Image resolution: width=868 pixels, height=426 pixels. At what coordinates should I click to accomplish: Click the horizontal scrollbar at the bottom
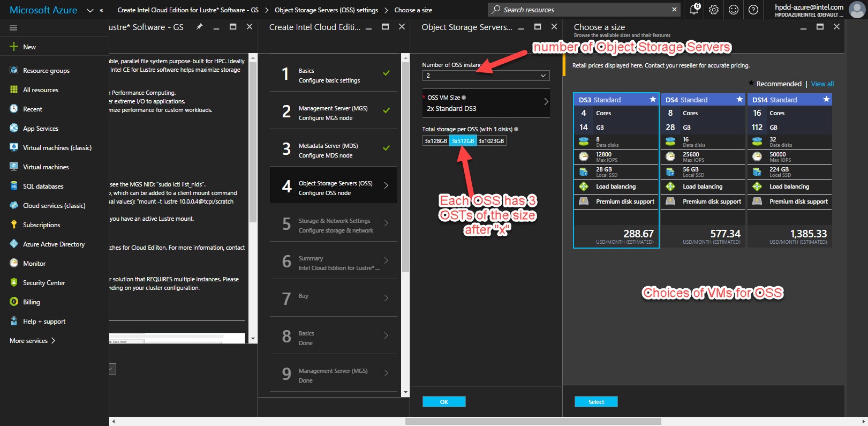click(x=533, y=422)
